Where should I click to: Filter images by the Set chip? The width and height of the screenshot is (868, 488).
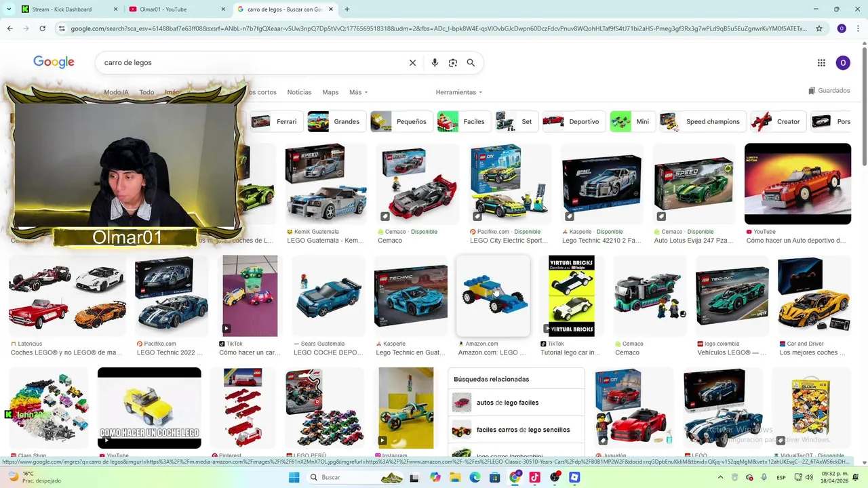[516, 121]
